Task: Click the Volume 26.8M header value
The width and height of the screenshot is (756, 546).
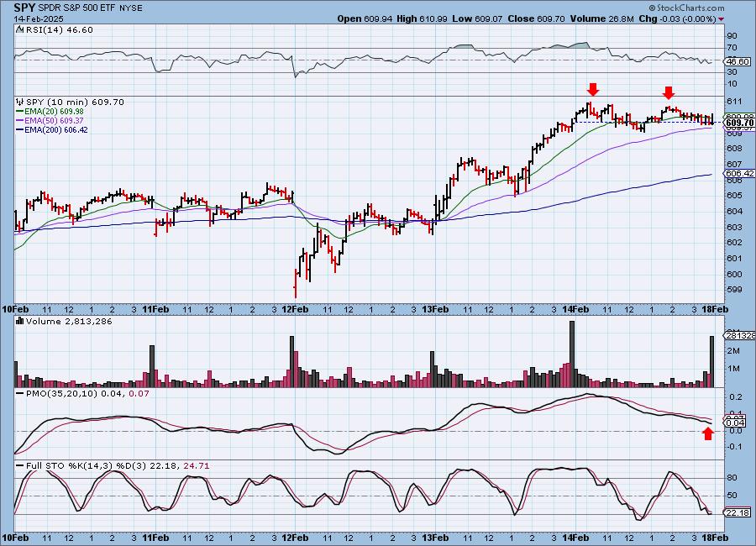Action: point(602,18)
